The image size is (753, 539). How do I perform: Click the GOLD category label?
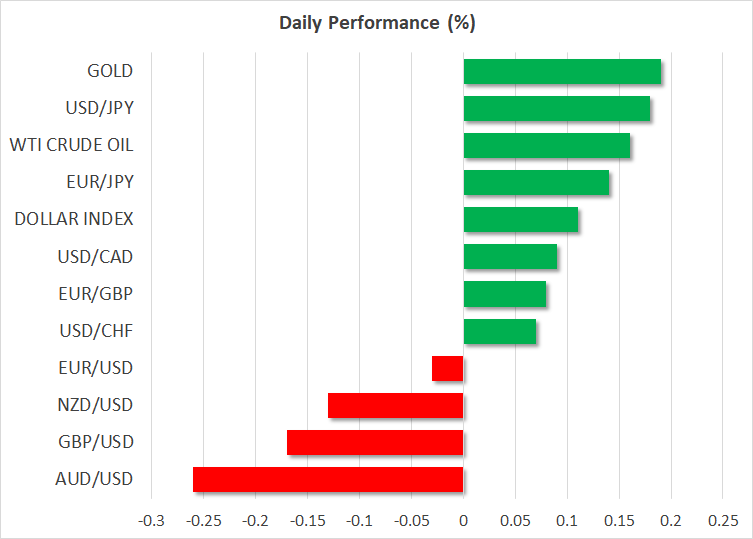[110, 71]
